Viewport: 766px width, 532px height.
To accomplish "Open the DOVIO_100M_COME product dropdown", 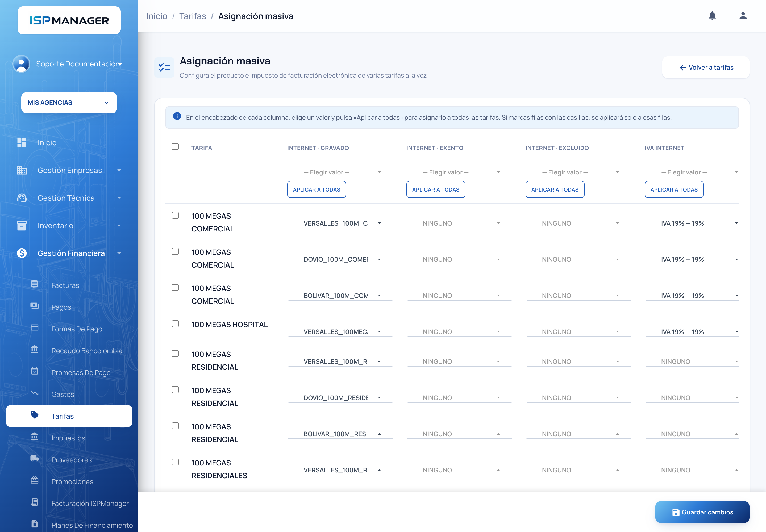I will click(x=340, y=259).
